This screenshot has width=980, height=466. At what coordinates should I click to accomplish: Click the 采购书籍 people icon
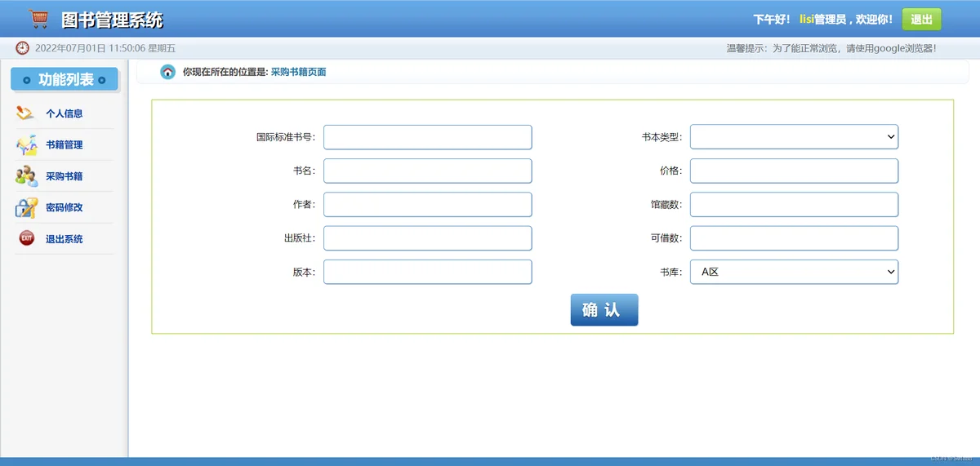pyautogui.click(x=26, y=176)
